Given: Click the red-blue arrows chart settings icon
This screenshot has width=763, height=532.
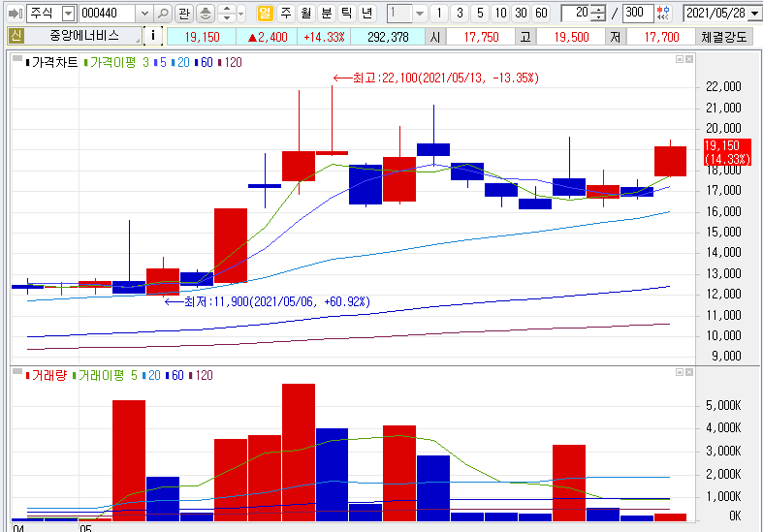Looking at the screenshot, I should [663, 14].
